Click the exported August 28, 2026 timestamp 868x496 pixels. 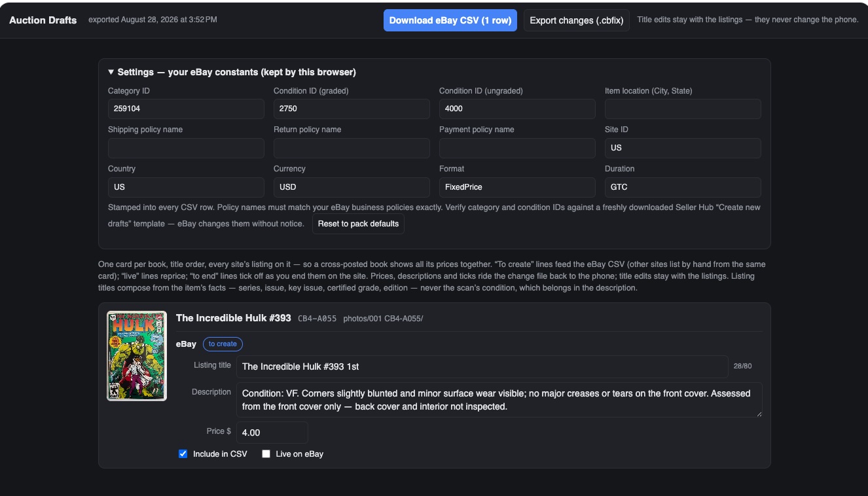(x=153, y=20)
